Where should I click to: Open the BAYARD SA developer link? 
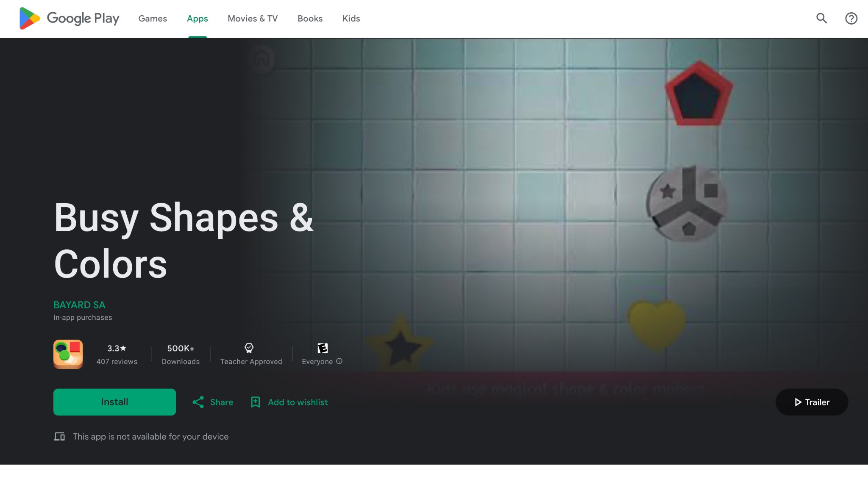pos(79,305)
